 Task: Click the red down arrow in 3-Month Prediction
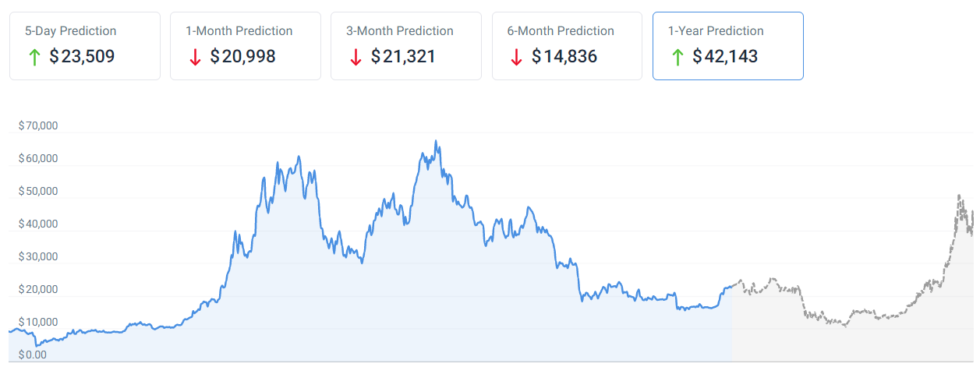[x=355, y=57]
